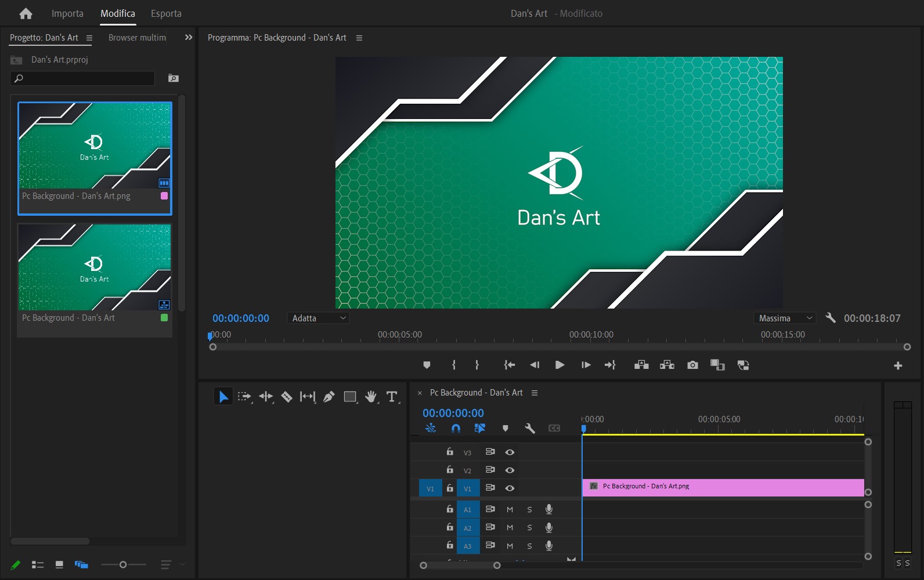Solo audio track A2
The image size is (924, 580).
pos(529,528)
